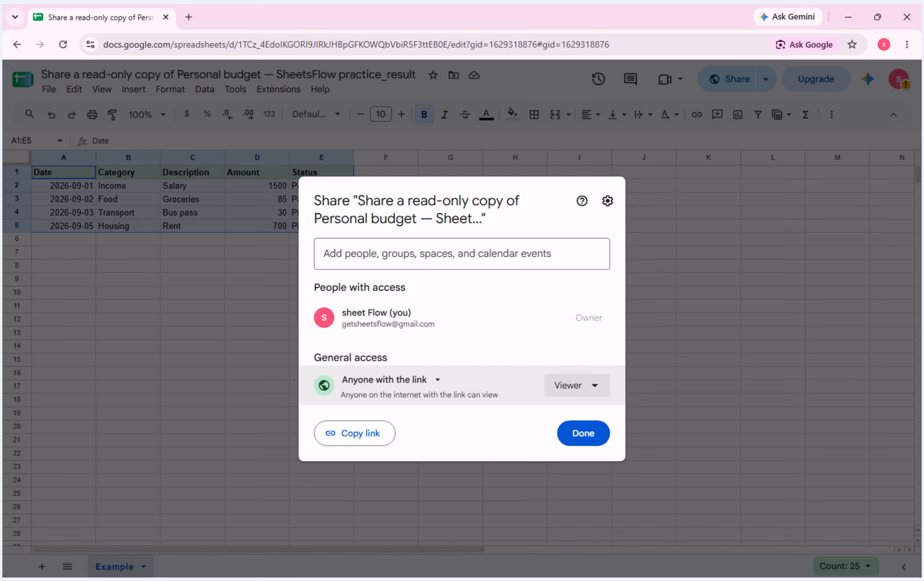Click the Move to folder icon
The width and height of the screenshot is (924, 581).
point(454,75)
